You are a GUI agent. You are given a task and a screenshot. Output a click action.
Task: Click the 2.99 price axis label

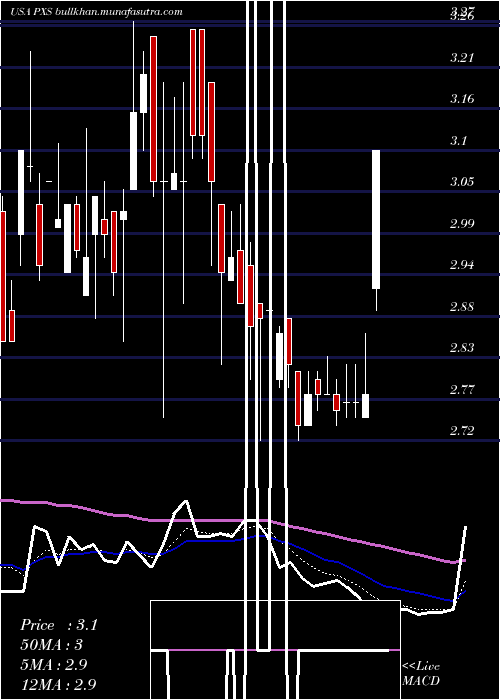coord(462,224)
